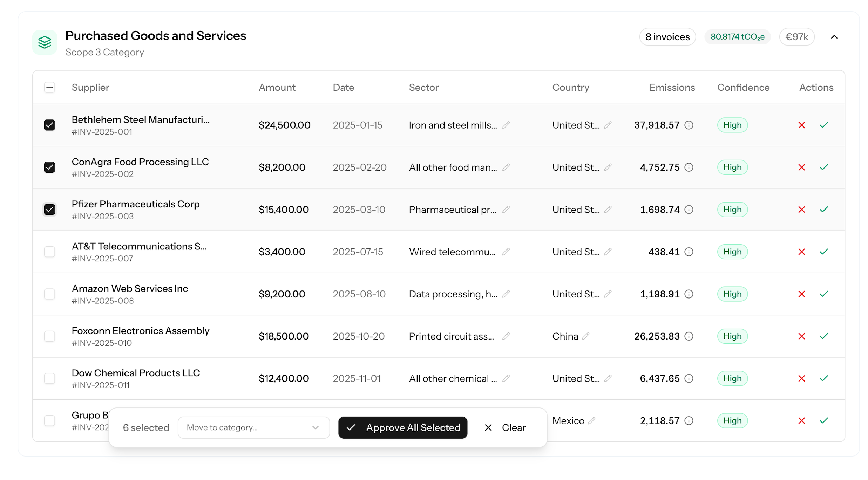This screenshot has height=480, width=868.
Task: Show emissions info for 1,698.74
Action: (689, 210)
